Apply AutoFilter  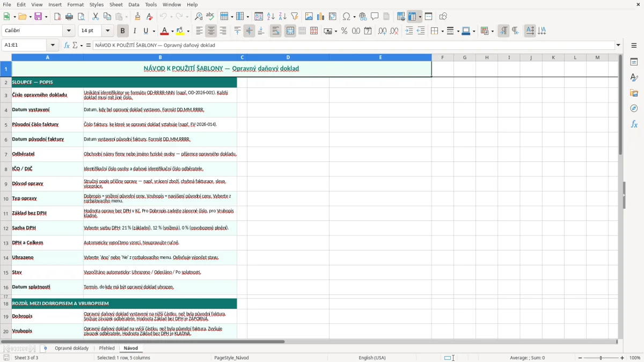(295, 17)
